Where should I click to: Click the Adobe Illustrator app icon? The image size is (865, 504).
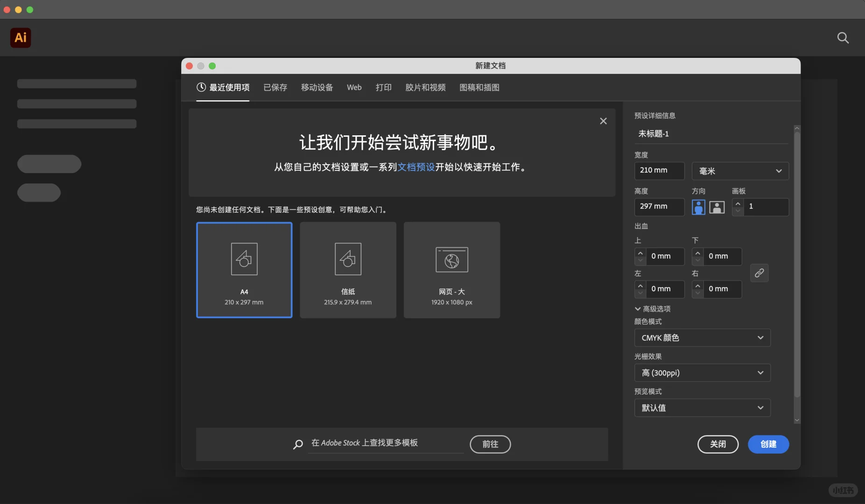20,37
